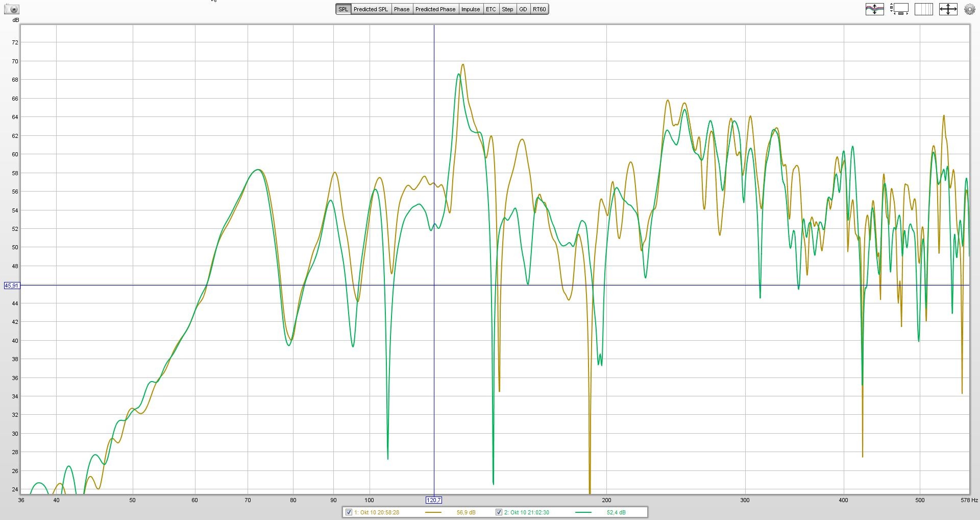The image size is (980, 520).
Task: Open the Phase tab
Action: click(402, 9)
